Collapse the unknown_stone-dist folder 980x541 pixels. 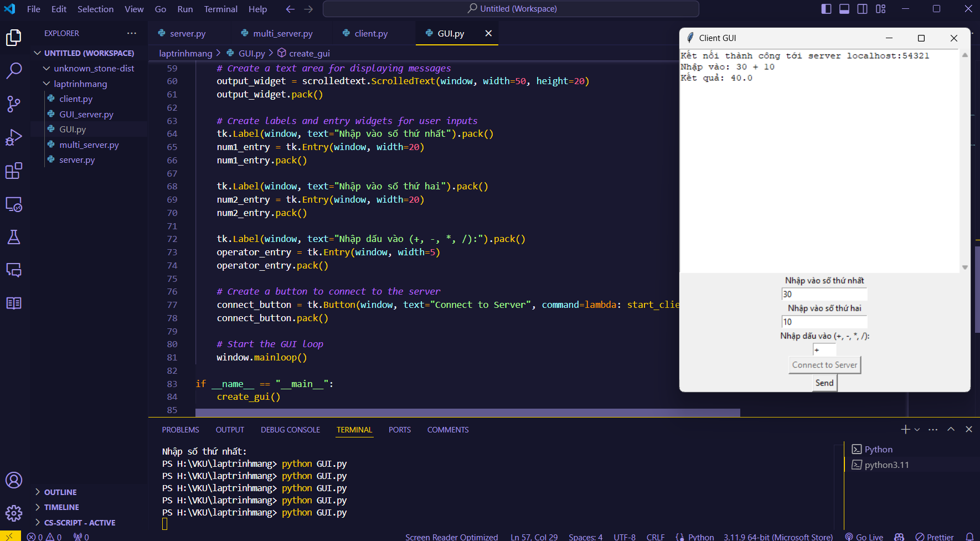click(94, 68)
